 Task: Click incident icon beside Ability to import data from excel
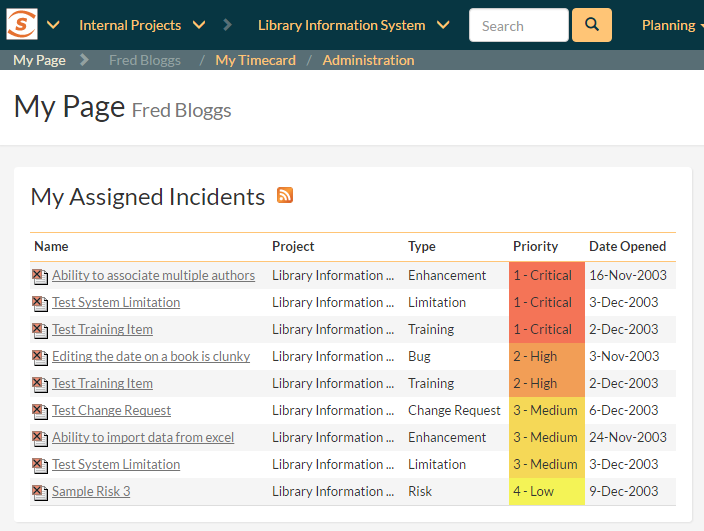39,438
